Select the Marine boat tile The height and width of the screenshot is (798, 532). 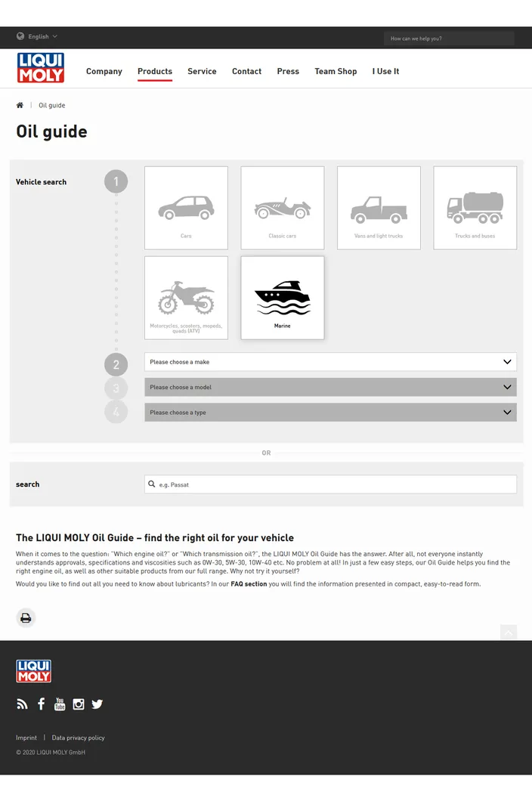click(283, 298)
